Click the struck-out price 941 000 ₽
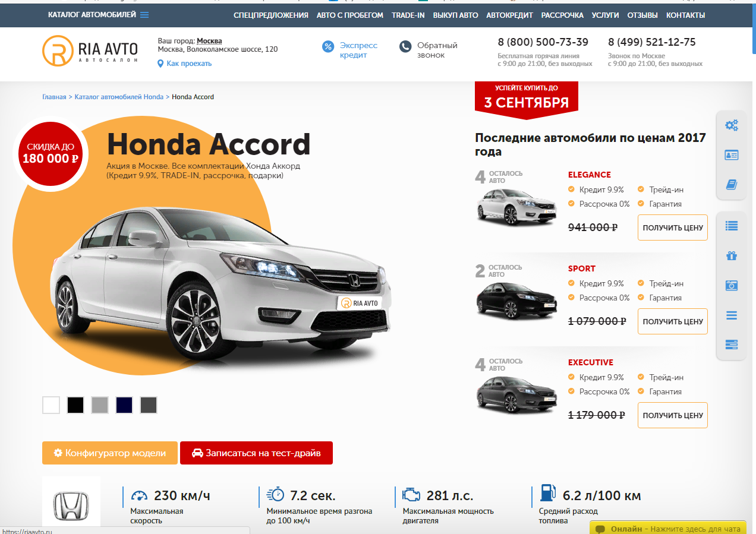 pos(593,227)
